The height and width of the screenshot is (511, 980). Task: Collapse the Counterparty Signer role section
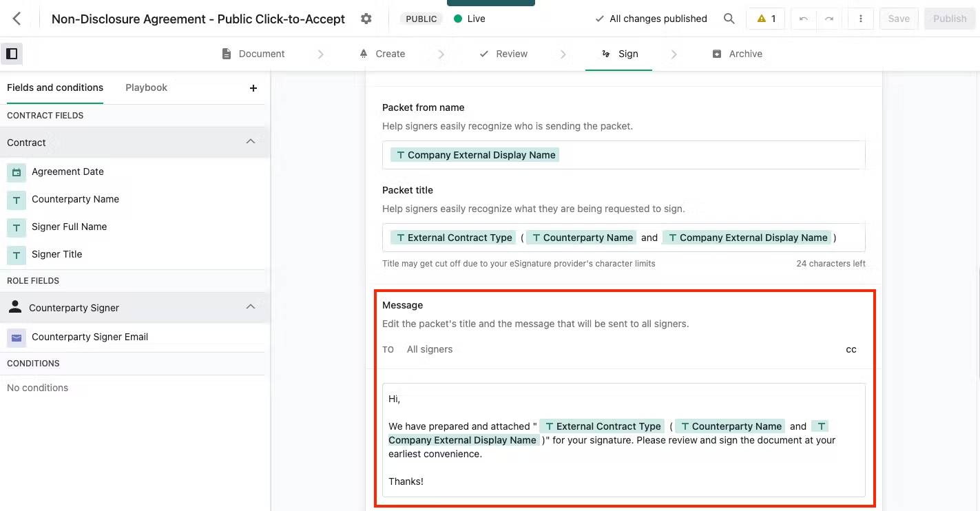point(251,306)
